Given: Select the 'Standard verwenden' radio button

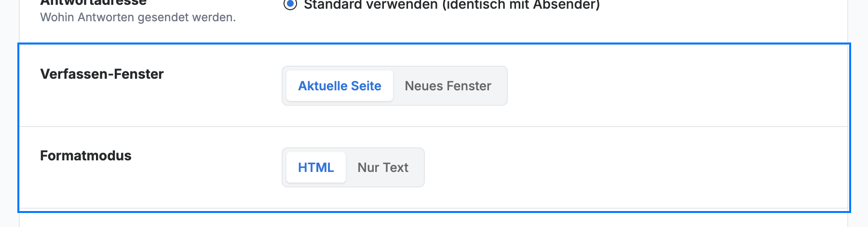Looking at the screenshot, I should click(290, 4).
